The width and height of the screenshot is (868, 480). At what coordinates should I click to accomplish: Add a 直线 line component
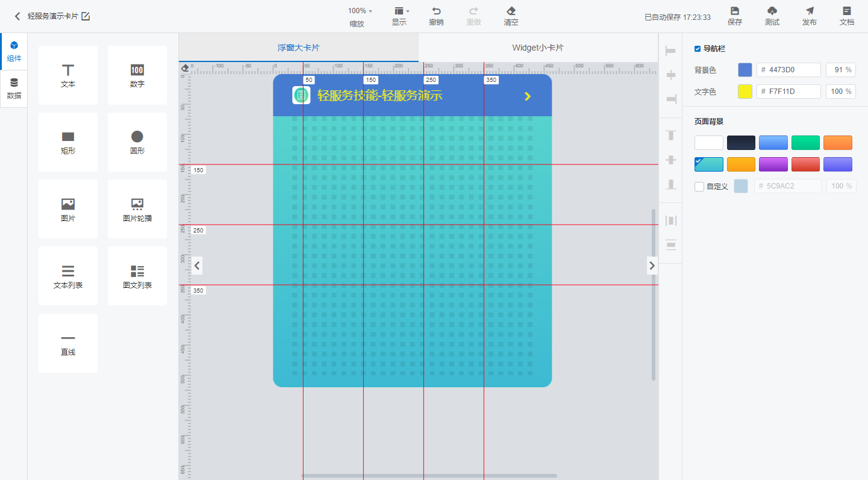(68, 343)
